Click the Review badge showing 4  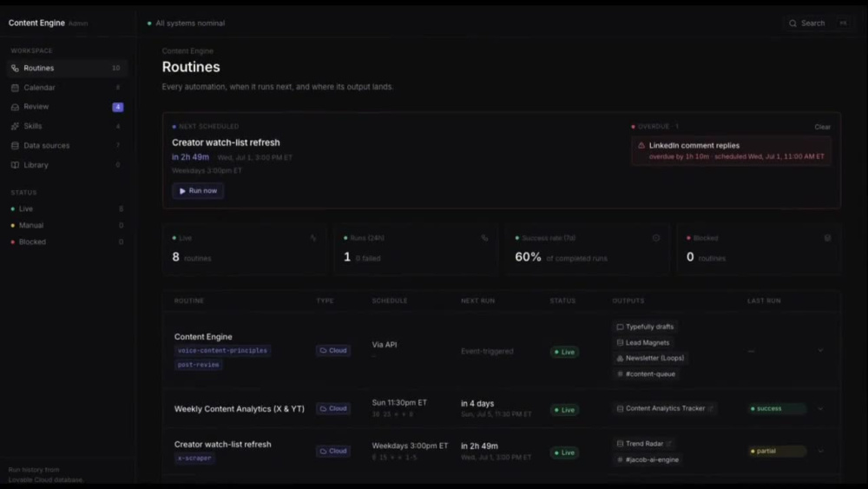118,107
